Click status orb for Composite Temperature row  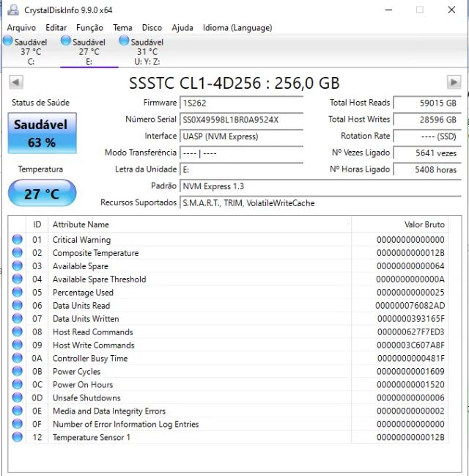click(x=18, y=252)
